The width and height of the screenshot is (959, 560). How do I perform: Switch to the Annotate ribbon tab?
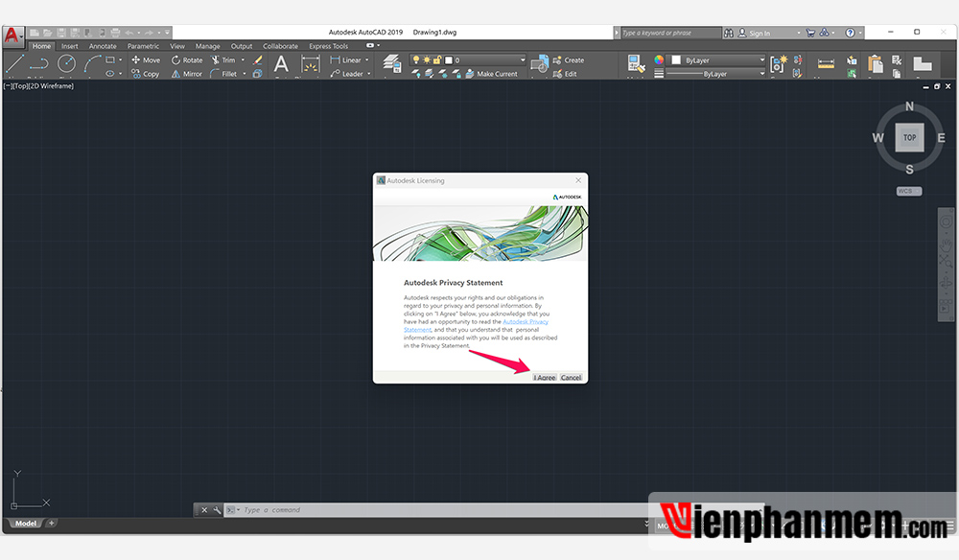pos(103,46)
